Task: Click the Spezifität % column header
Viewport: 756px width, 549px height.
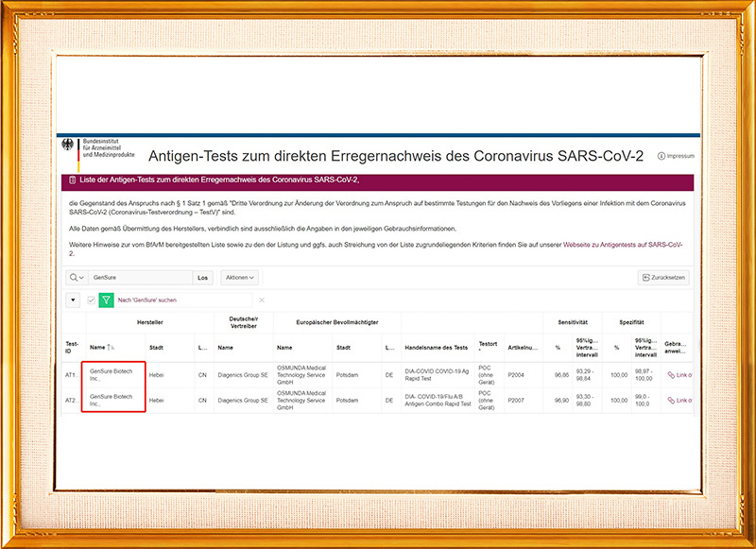Action: tap(617, 348)
